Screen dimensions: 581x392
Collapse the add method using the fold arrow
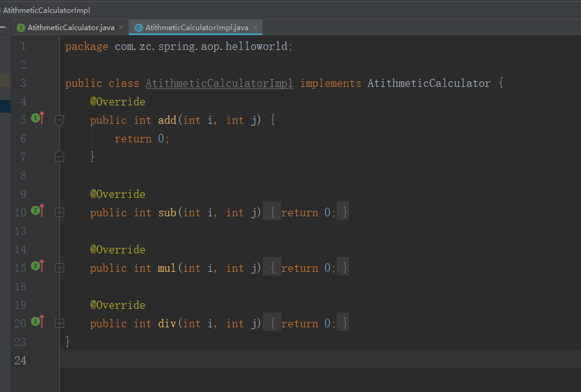[59, 120]
